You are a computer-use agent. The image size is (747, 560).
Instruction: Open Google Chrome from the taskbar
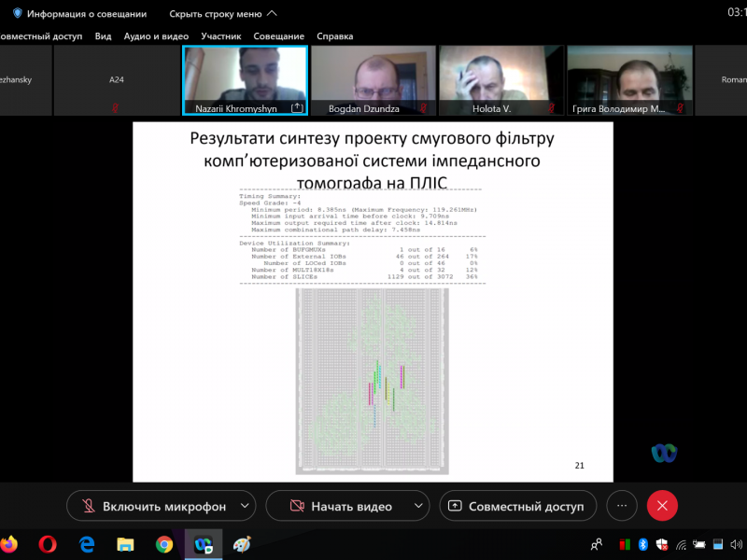pyautogui.click(x=164, y=544)
